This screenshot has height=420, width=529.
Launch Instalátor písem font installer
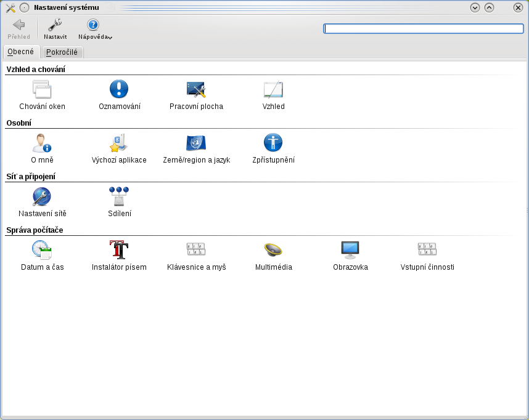coord(119,251)
